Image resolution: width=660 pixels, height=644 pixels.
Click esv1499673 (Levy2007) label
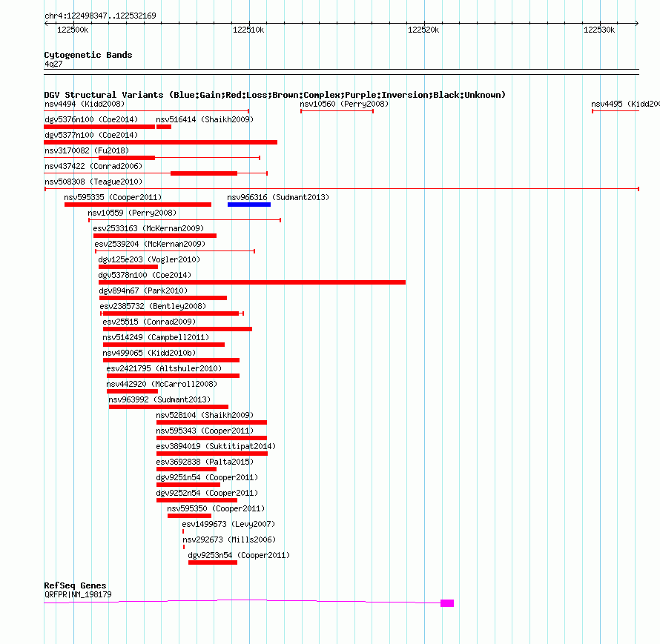point(228,524)
